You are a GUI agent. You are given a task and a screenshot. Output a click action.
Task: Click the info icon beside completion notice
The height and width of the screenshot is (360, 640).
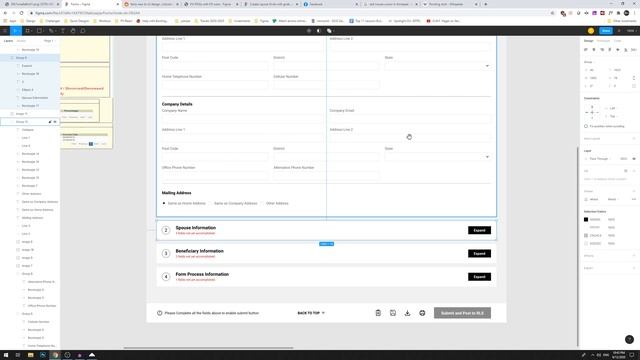click(x=160, y=313)
